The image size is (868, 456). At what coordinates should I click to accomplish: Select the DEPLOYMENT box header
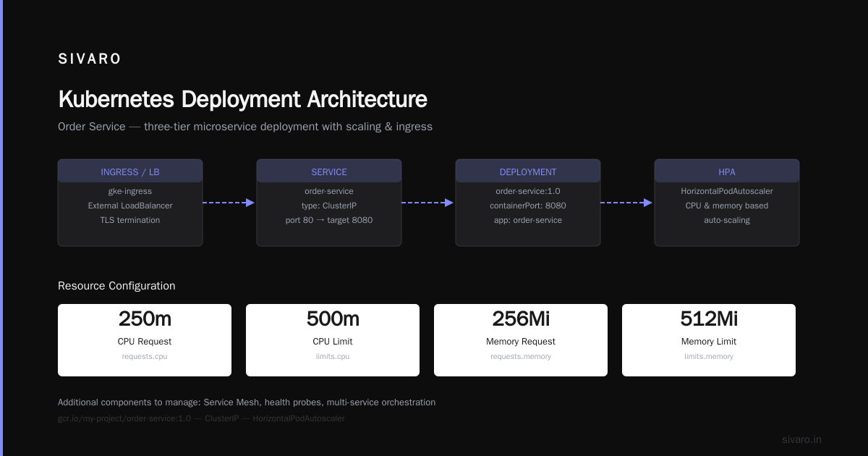pyautogui.click(x=528, y=172)
